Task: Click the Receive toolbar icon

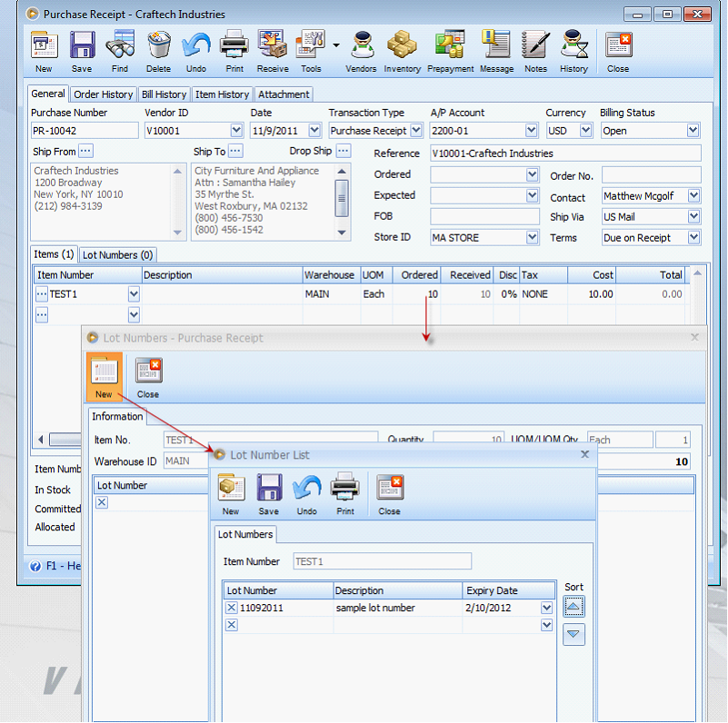Action: [x=273, y=51]
